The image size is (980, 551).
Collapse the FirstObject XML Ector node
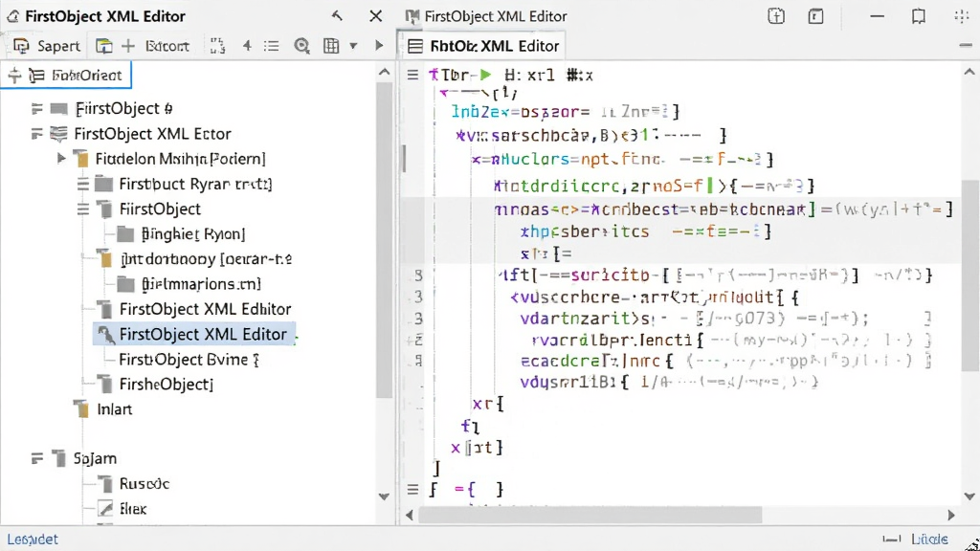tap(37, 134)
